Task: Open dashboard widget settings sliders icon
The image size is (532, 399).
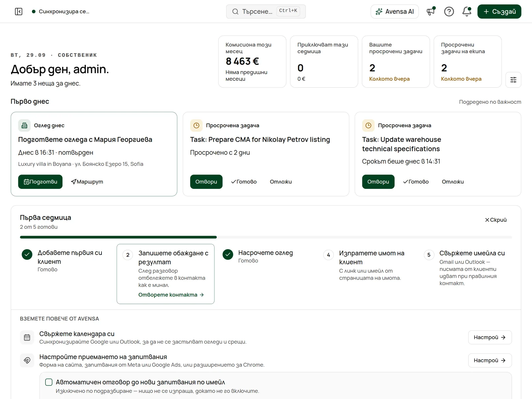Action: pos(513,80)
